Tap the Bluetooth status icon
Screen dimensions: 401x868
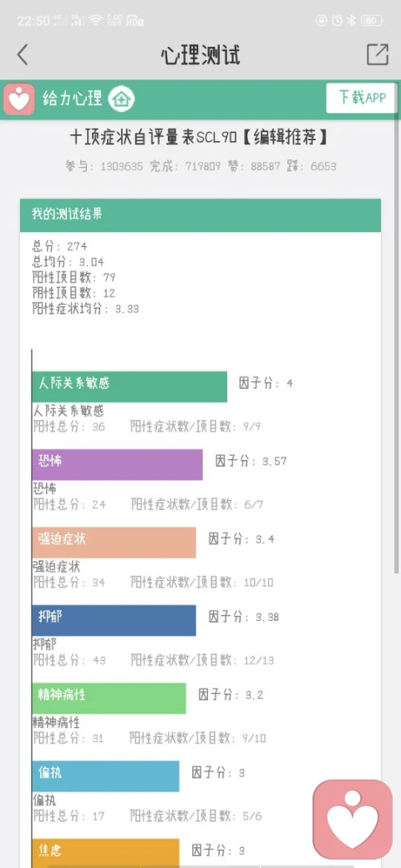[x=351, y=21]
